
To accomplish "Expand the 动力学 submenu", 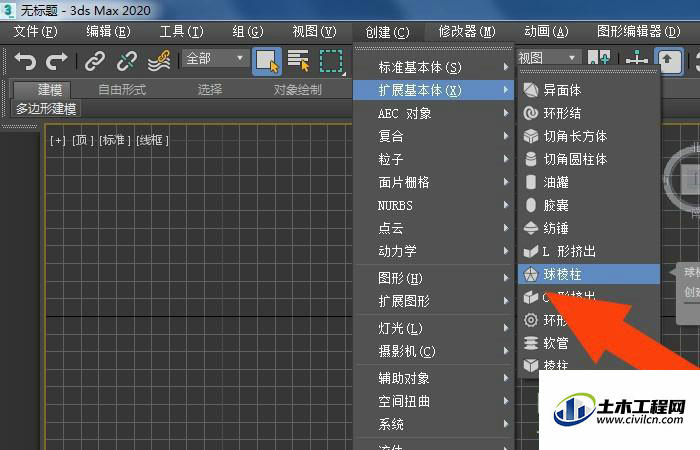I will (433, 251).
